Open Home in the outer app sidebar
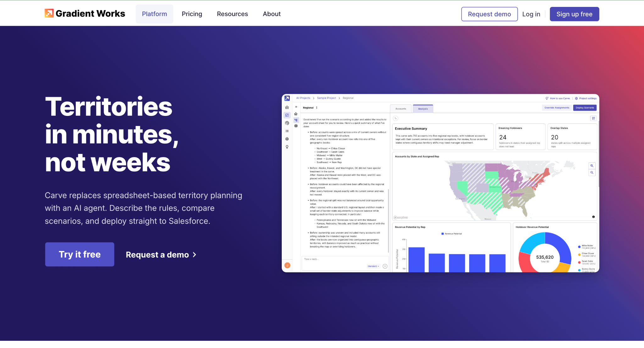Screen dimensions: 644x348 pos(287,107)
